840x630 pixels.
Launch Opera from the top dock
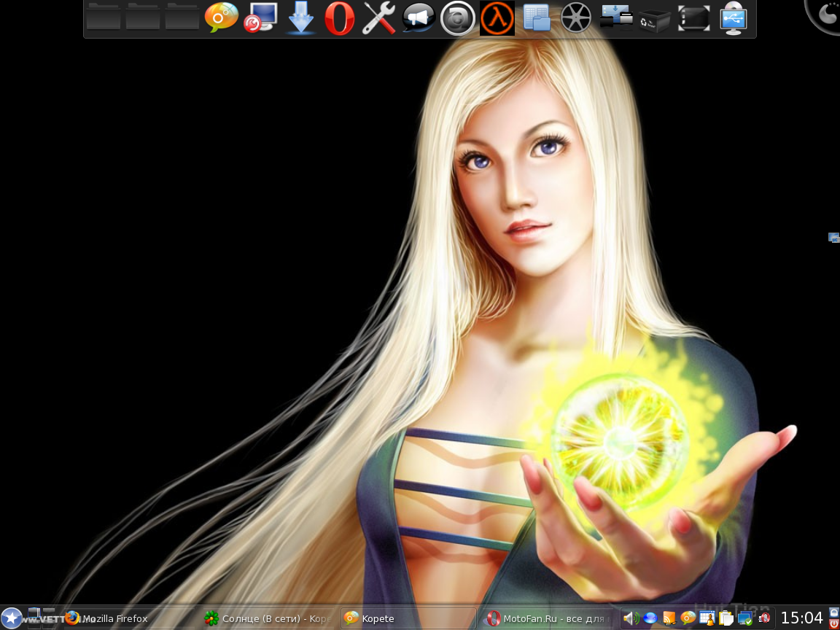click(340, 17)
